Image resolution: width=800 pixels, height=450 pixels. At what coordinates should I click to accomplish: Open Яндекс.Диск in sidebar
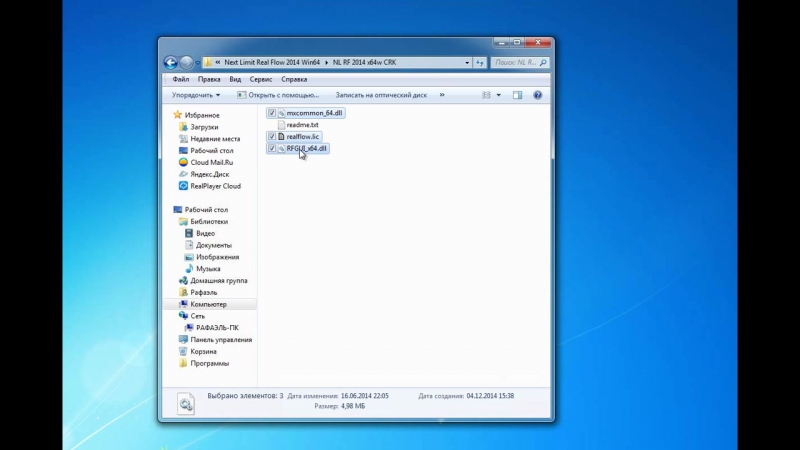pyautogui.click(x=210, y=174)
